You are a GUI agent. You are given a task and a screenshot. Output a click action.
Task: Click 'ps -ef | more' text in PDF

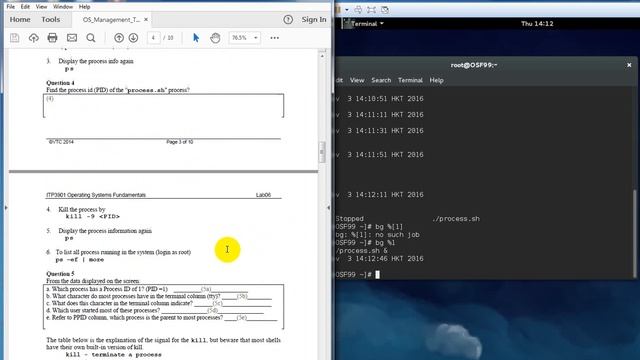coord(80,260)
